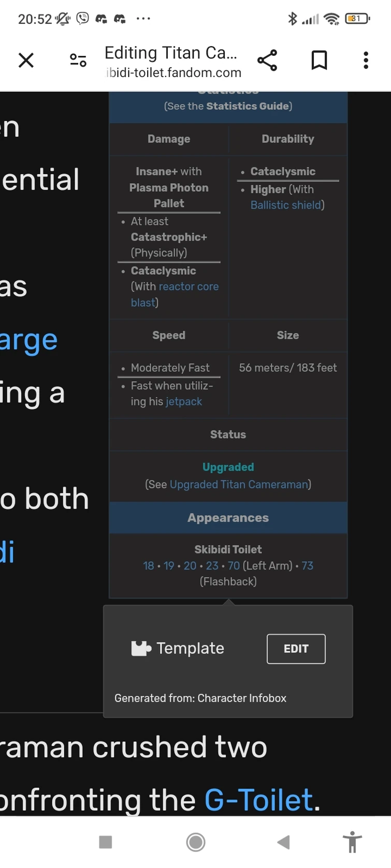Viewport: 391px width, 868px height.
Task: Tap the page title Editing Titan Ca...
Action: point(171,52)
